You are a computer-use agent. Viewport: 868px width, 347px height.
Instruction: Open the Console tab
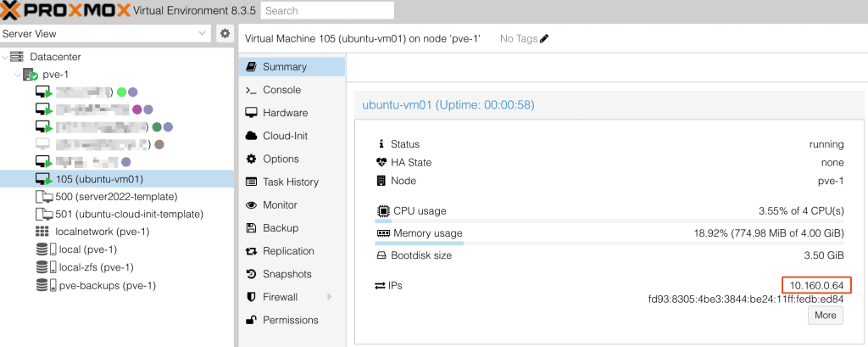pyautogui.click(x=292, y=90)
